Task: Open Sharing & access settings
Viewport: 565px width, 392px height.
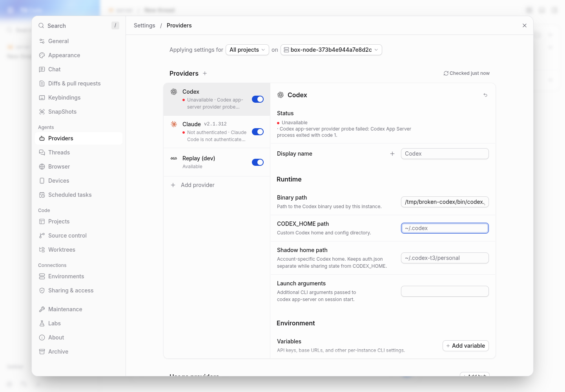Action: coord(78,290)
